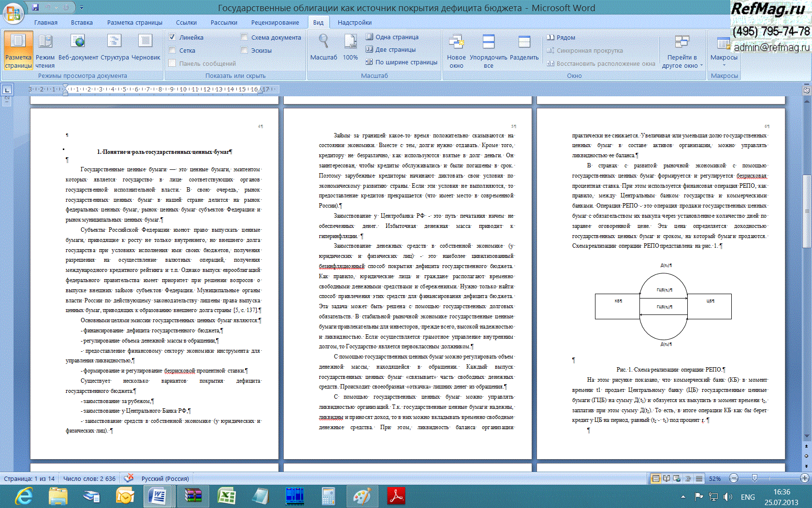Open the Рецензирование ribbon tab

275,23
